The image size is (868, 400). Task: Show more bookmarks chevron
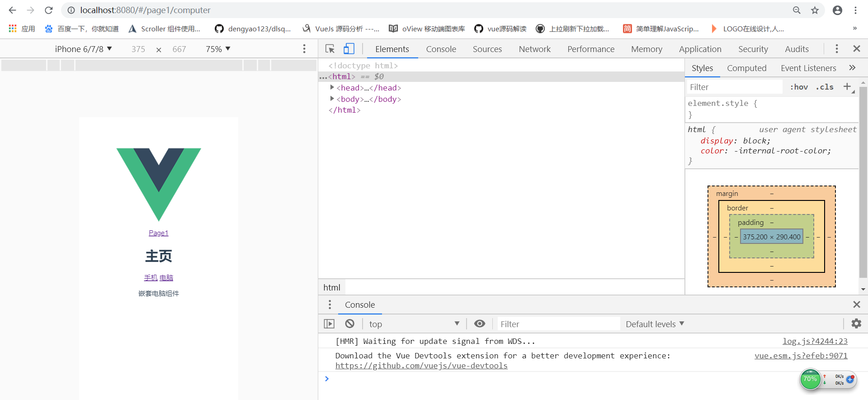(854, 29)
